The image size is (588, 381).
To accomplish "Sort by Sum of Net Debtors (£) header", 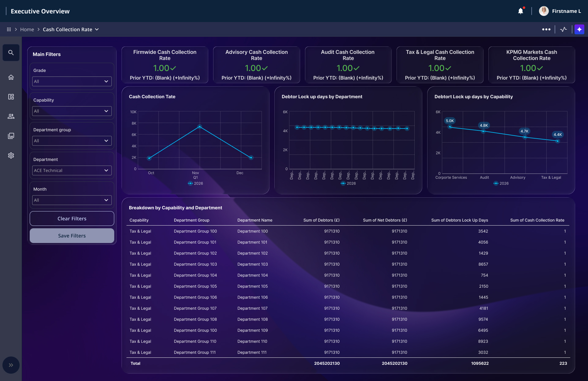I will [x=385, y=220].
